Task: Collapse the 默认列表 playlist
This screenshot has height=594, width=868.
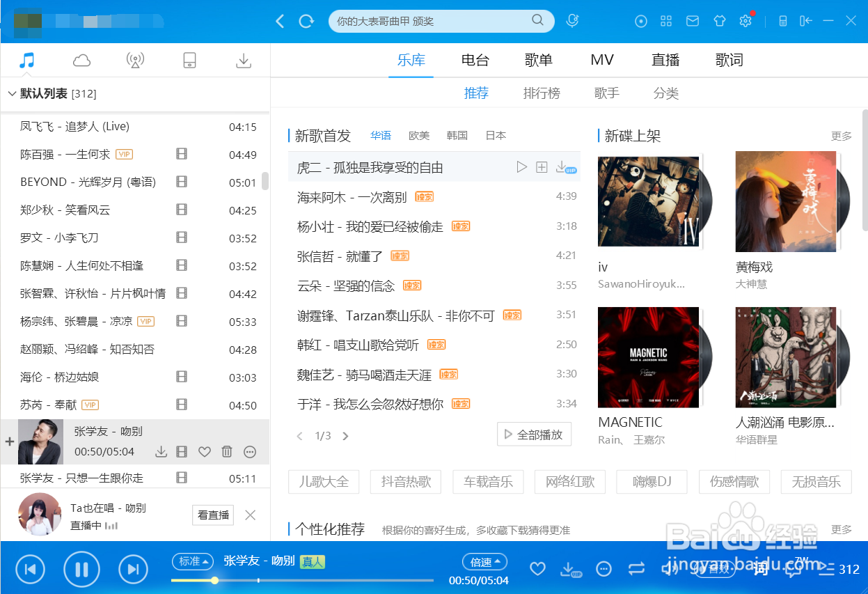Action: [x=12, y=93]
